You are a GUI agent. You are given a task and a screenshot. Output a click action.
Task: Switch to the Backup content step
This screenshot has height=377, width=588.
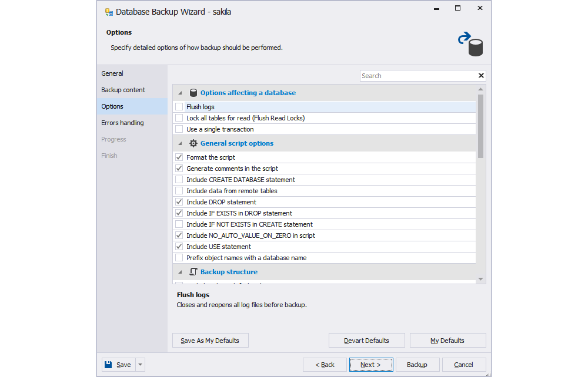tap(123, 89)
